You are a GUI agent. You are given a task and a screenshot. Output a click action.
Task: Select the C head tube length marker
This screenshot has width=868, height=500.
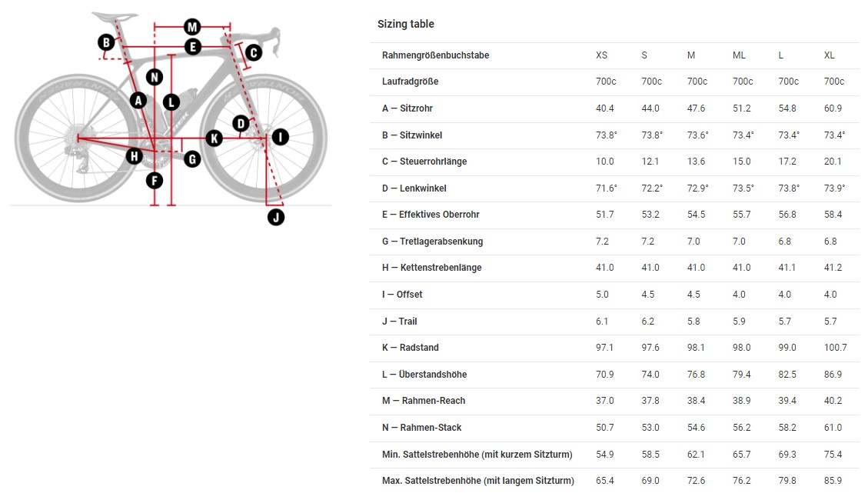[x=254, y=52]
